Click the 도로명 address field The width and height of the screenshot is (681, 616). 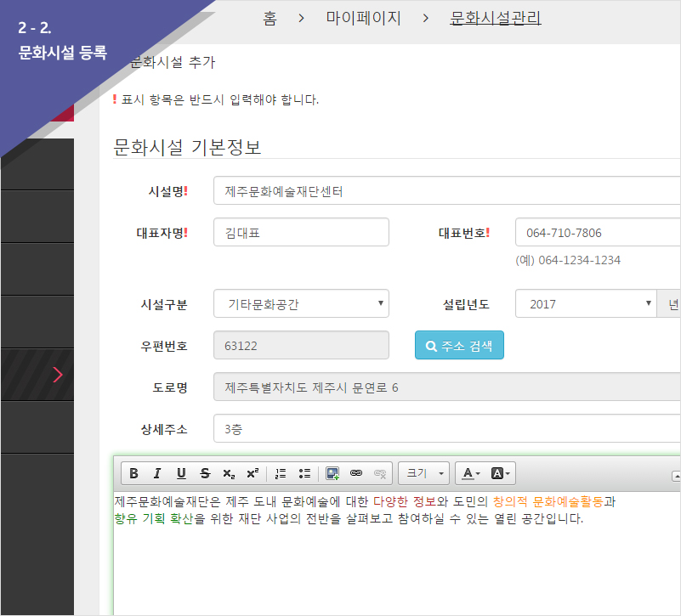[447, 387]
